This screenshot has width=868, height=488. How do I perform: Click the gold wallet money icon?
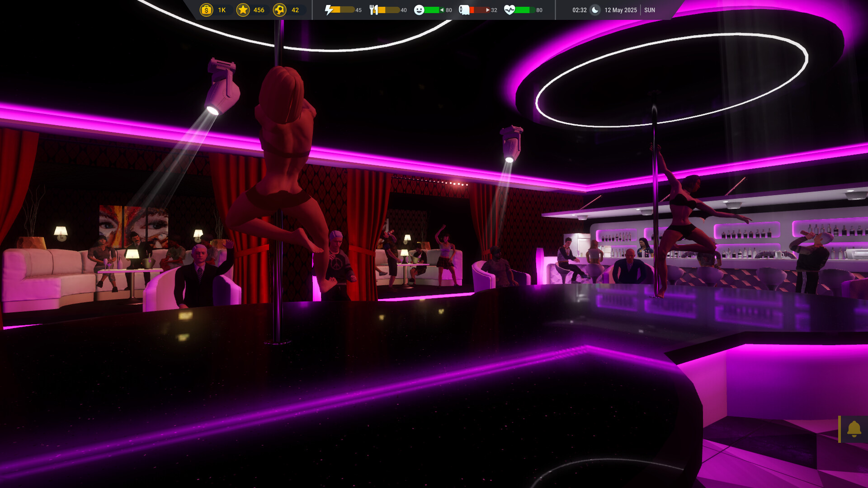tap(206, 9)
